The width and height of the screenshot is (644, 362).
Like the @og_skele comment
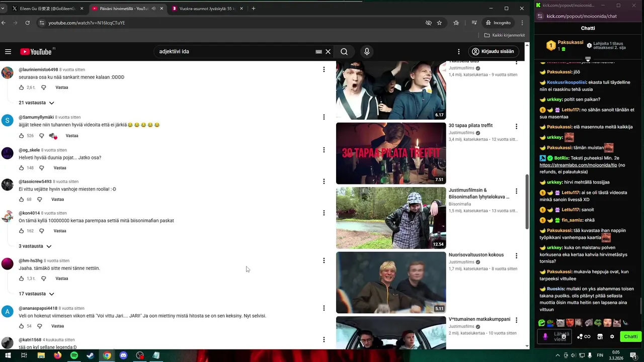click(x=22, y=168)
